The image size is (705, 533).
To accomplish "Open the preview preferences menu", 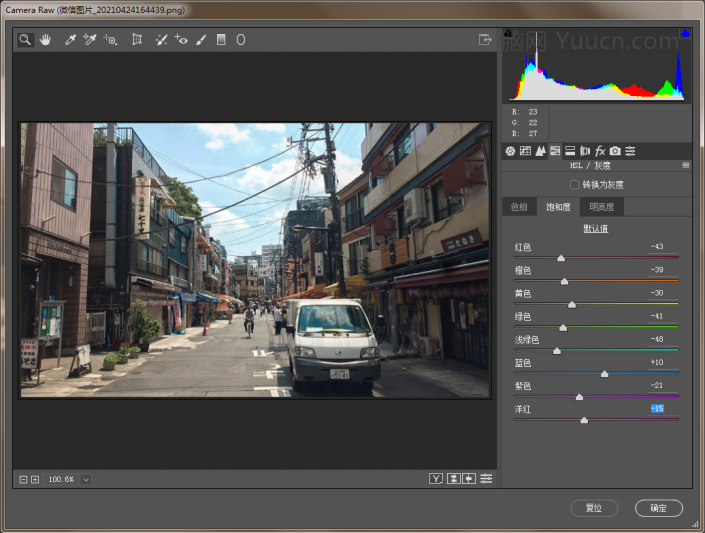I will click(486, 479).
